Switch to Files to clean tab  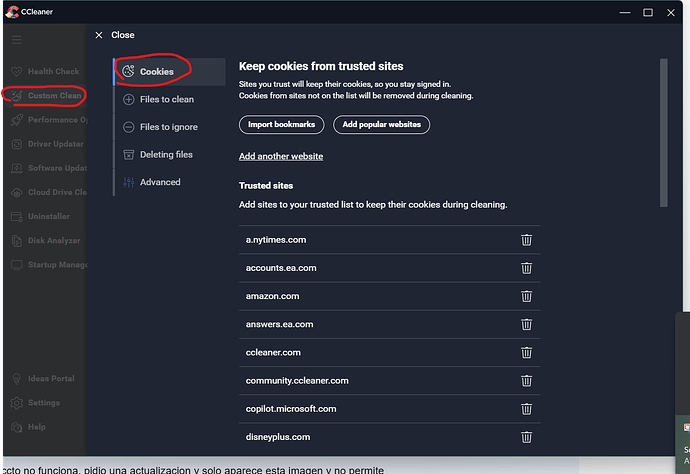tap(166, 99)
